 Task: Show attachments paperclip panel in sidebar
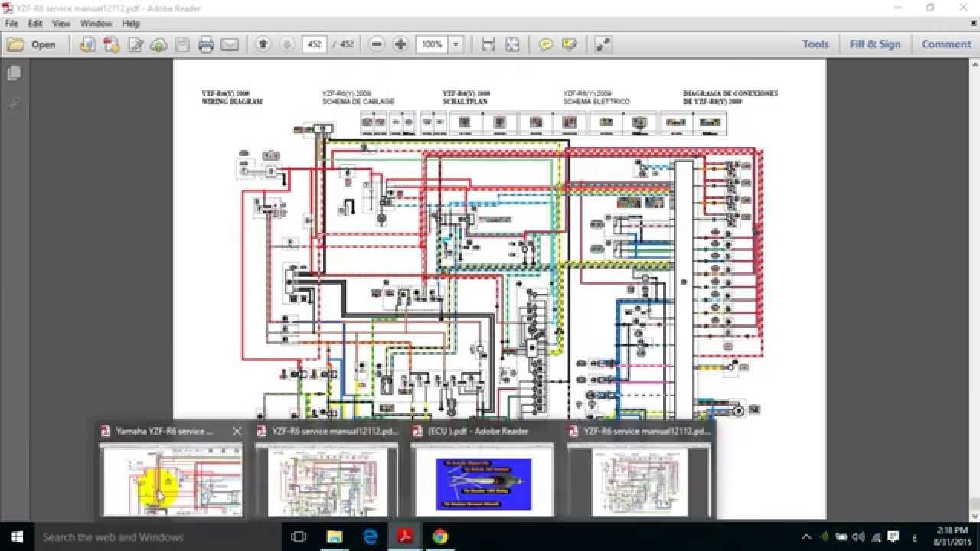(x=14, y=103)
